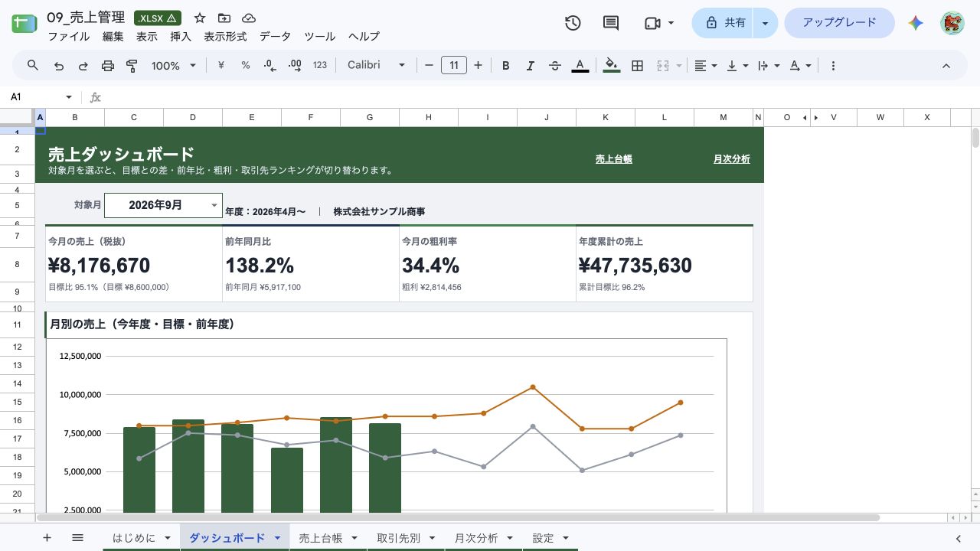The height and width of the screenshot is (551, 980).
Task: Open the toolbar's more options menu
Action: click(833, 66)
